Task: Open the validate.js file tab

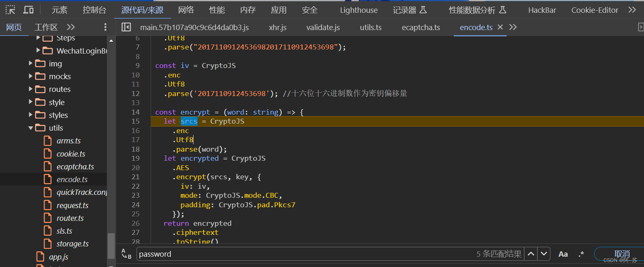Action: click(323, 27)
